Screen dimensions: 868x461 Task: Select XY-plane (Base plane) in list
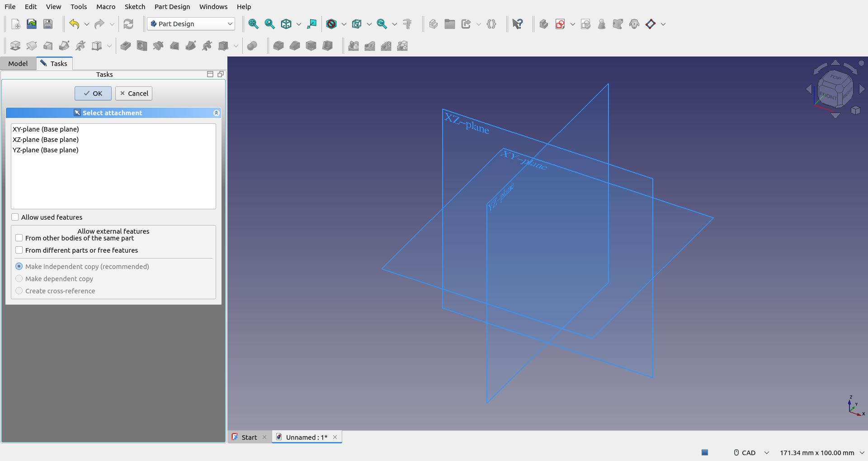coord(113,129)
